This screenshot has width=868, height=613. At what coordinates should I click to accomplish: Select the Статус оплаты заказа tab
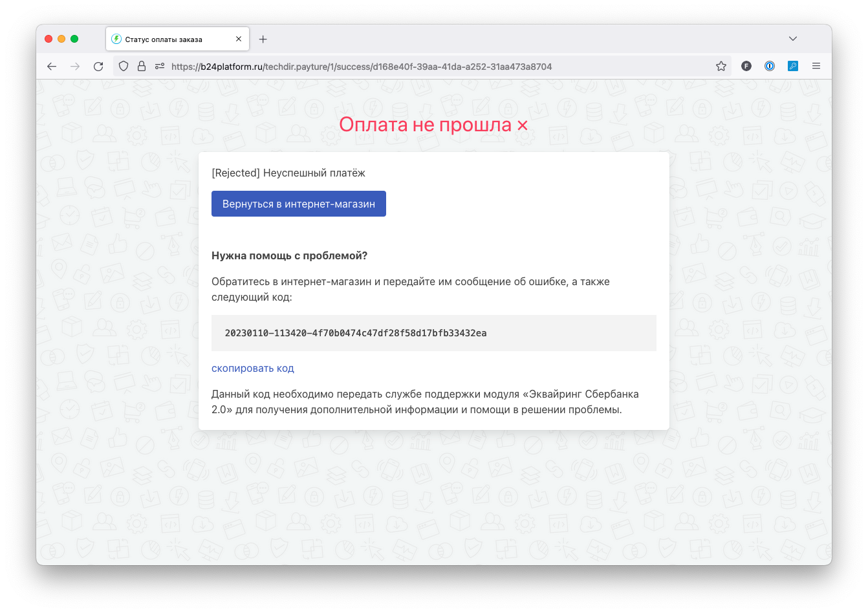coord(177,39)
